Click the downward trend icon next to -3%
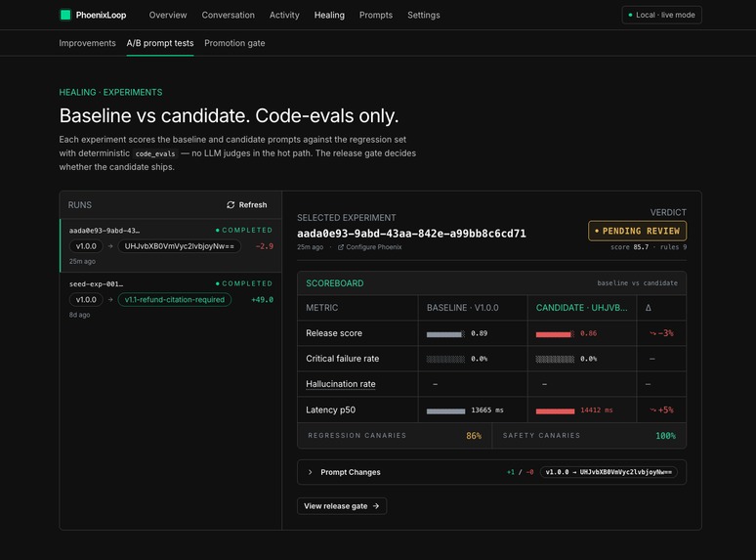This screenshot has width=756, height=560. [652, 333]
